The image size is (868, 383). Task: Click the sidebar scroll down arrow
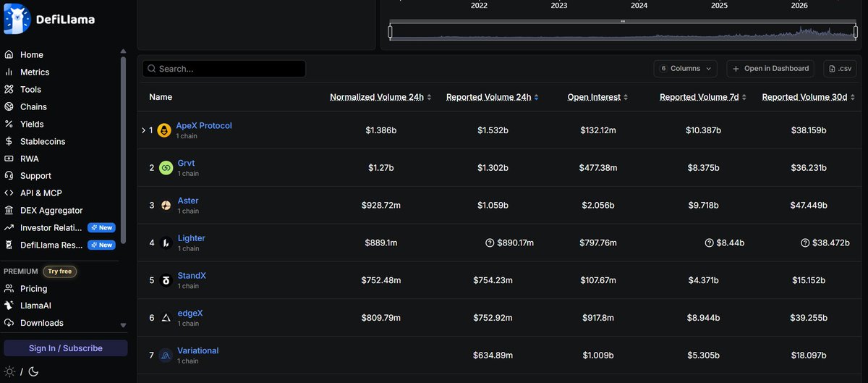[123, 326]
